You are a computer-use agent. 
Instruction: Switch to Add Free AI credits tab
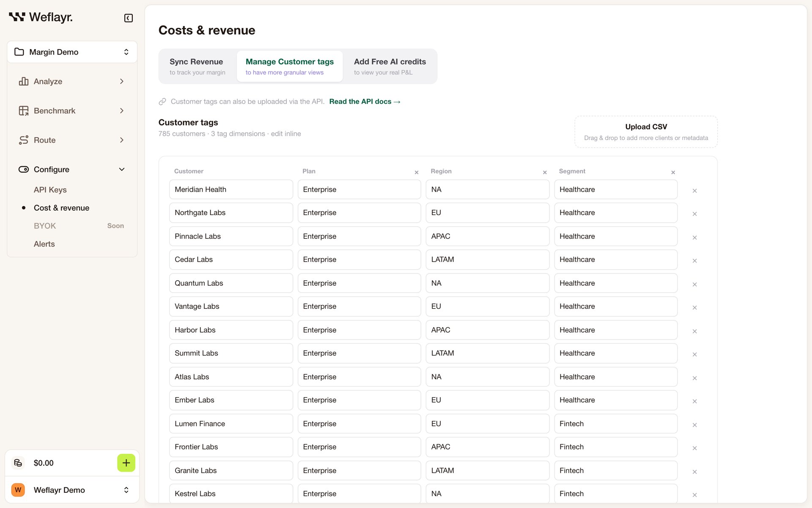point(390,66)
